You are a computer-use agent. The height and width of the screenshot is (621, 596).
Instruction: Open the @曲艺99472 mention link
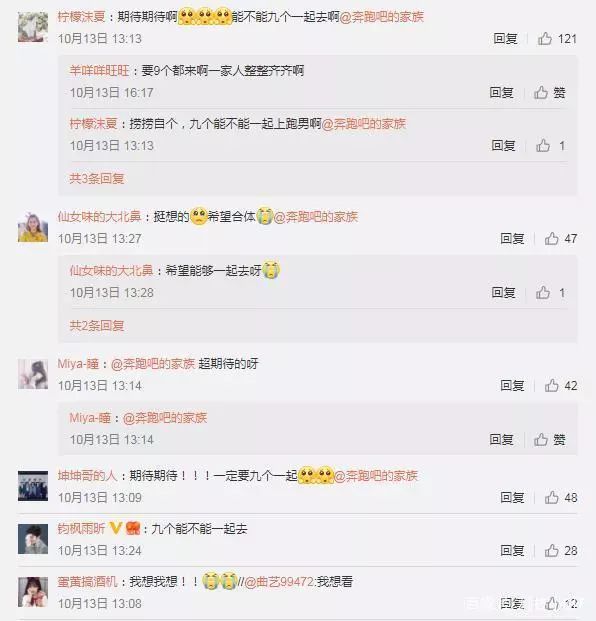280,582
